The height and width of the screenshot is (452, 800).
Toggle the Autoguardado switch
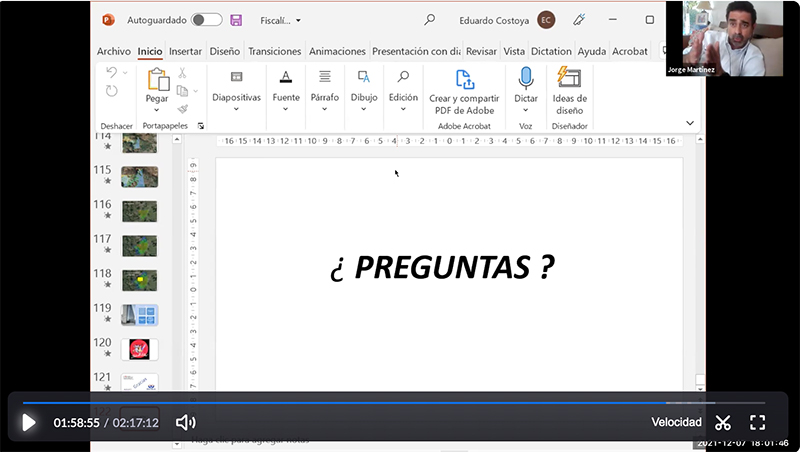click(x=206, y=20)
